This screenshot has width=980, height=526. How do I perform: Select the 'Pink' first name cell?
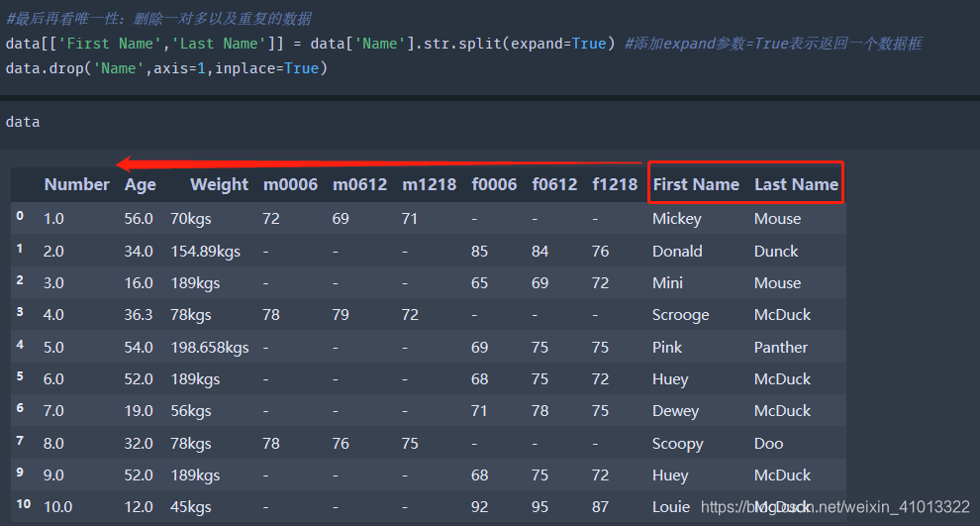[667, 347]
